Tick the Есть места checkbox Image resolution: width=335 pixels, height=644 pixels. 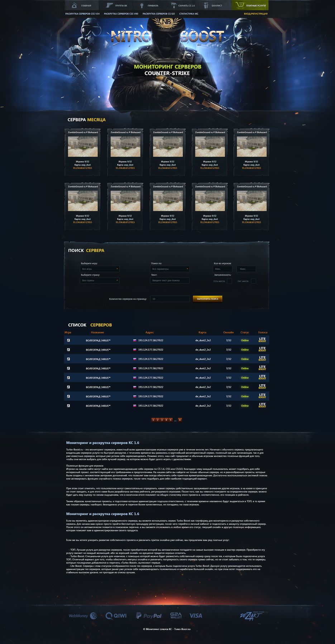(x=229, y=281)
